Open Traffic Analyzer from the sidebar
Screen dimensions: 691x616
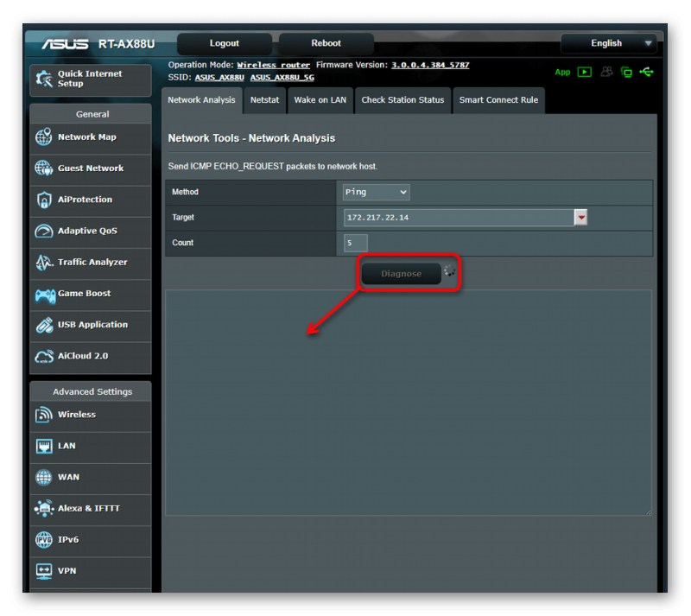91,263
